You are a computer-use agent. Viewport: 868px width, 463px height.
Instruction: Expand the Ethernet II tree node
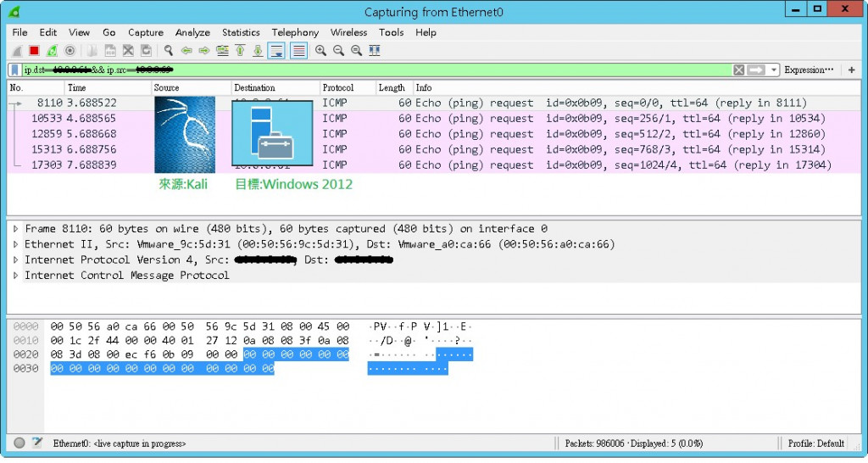(x=15, y=244)
